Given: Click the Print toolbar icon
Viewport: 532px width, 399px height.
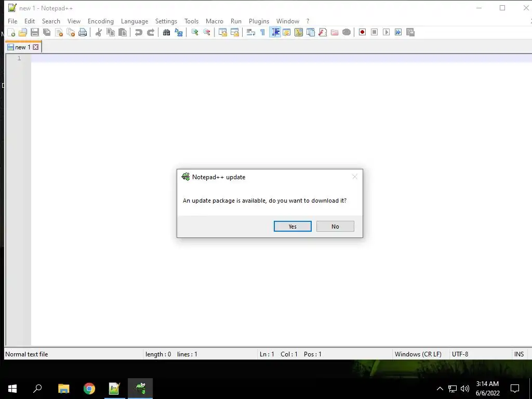Looking at the screenshot, I should pos(83,32).
